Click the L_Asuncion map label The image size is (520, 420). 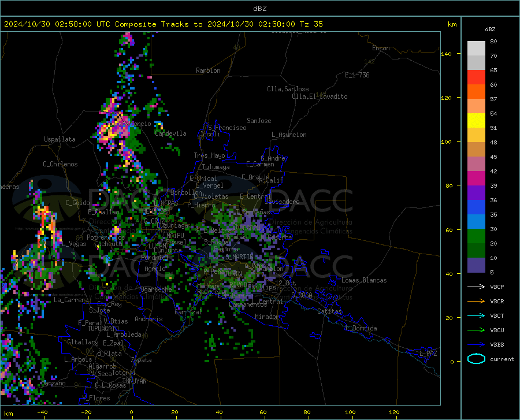pyautogui.click(x=289, y=135)
